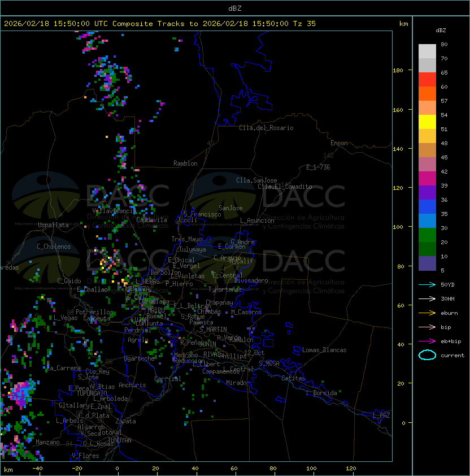Select the magenta 39-42 dBZ legend swatch
Image resolution: width=470 pixels, height=476 pixels.
coord(427,179)
